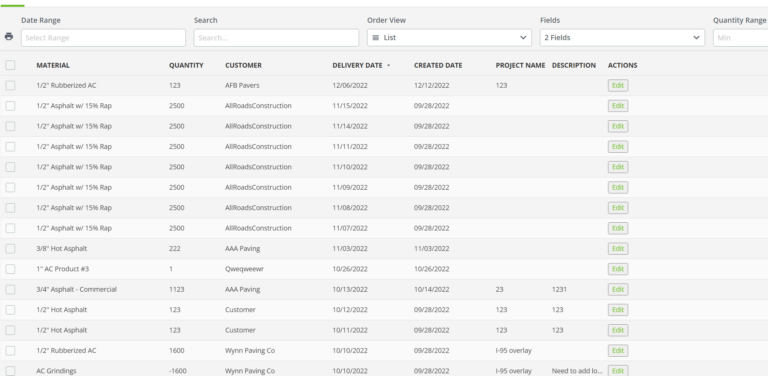The height and width of the screenshot is (376, 768).
Task: Edit the order delivered 11/15/2022
Action: coord(618,106)
